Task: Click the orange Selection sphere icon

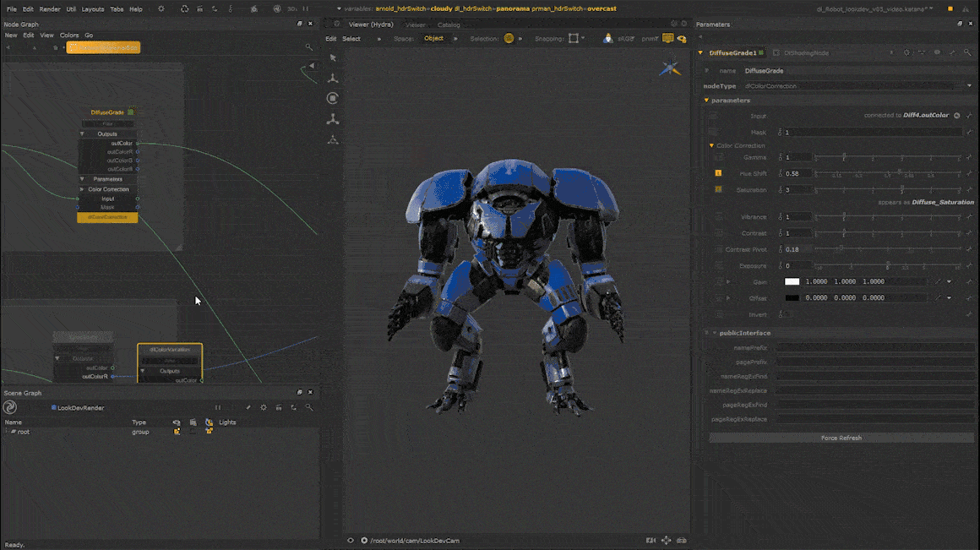Action: (x=509, y=38)
